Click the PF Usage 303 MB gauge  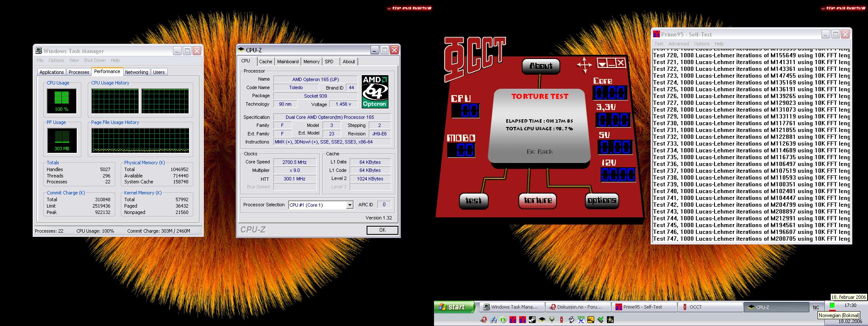(61, 141)
